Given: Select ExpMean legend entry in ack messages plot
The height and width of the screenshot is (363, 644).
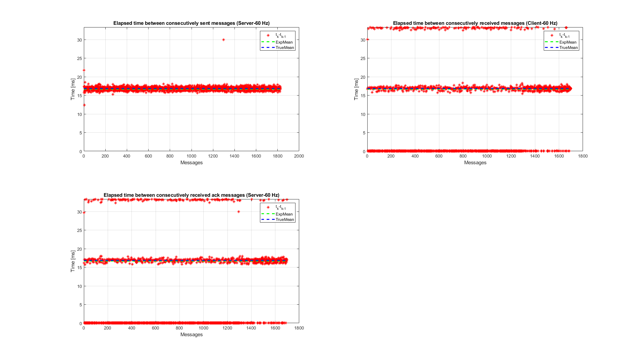Looking at the screenshot, I should [284, 214].
